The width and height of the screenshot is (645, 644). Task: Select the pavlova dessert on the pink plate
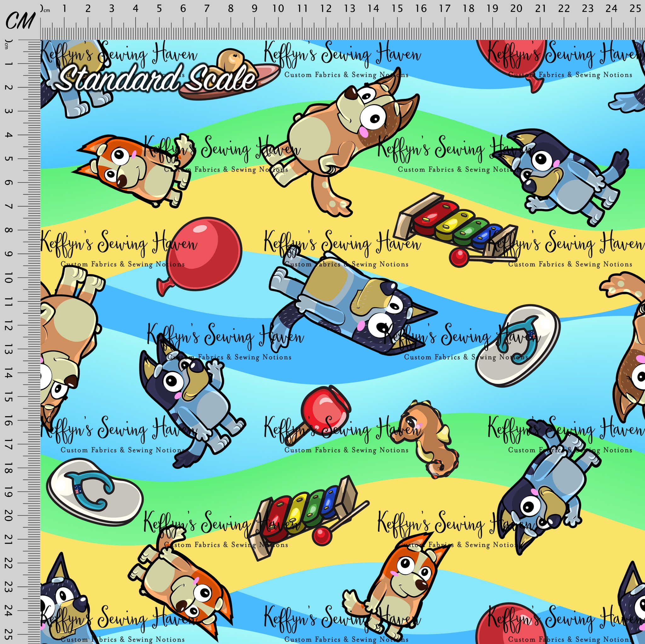230,74
